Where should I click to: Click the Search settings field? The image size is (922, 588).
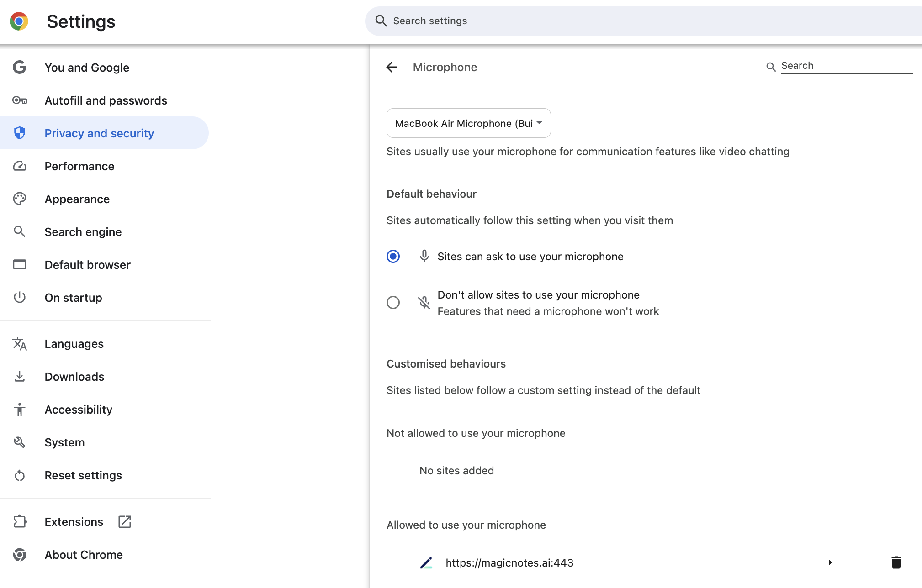point(640,21)
